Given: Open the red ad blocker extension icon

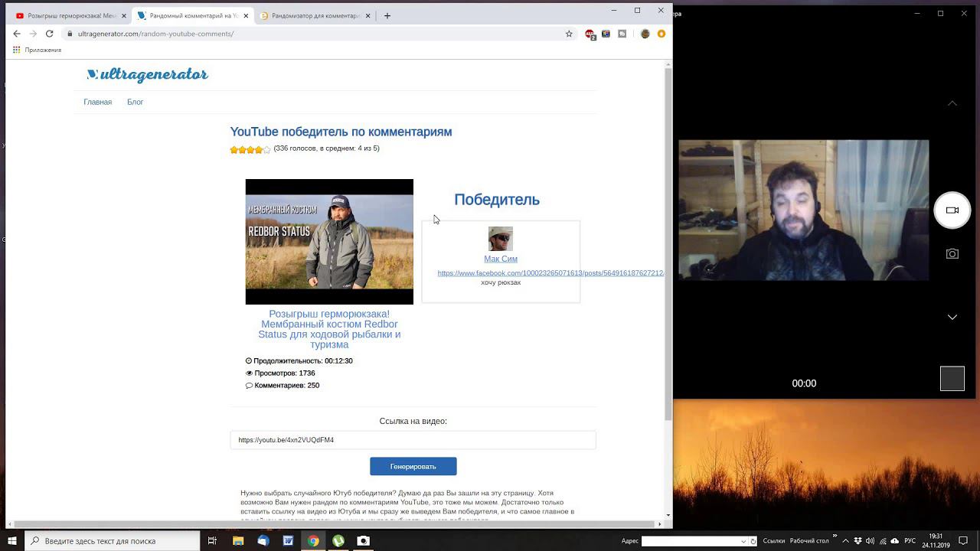Looking at the screenshot, I should tap(590, 34).
